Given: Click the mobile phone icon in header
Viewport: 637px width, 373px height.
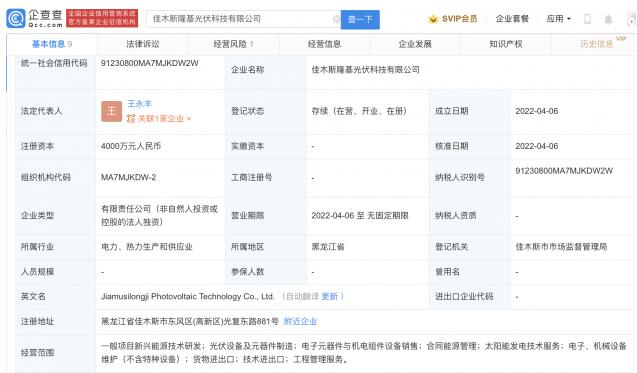Looking at the screenshot, I should tap(587, 19).
